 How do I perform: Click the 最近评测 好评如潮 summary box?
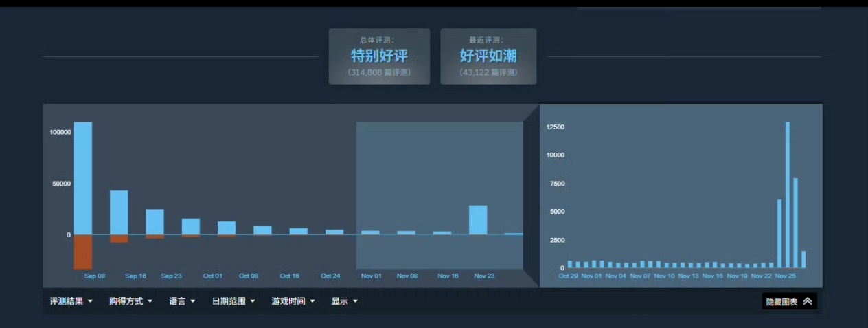point(488,56)
